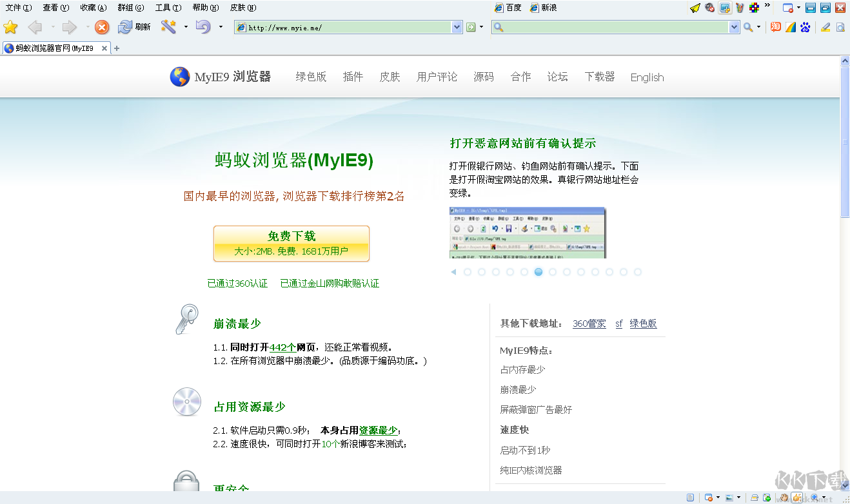The height and width of the screenshot is (504, 850).
Task: Click the Baidu paw icon
Action: (x=805, y=27)
